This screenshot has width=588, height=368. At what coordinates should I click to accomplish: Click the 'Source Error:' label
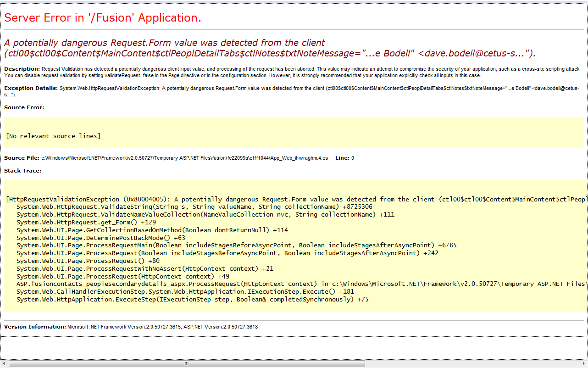pos(24,107)
